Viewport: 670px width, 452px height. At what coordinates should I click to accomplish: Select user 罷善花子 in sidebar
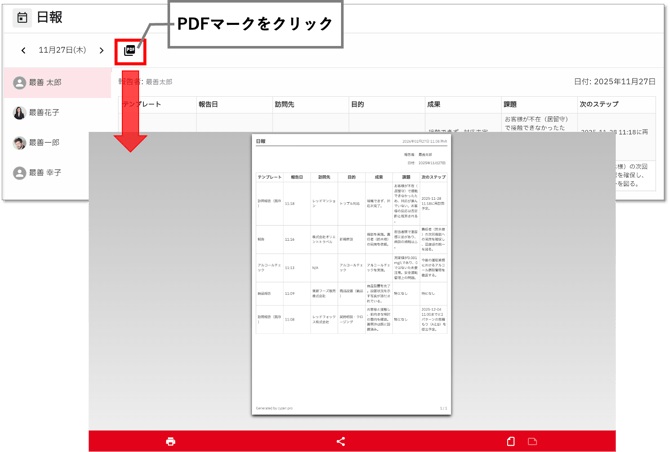click(x=45, y=113)
